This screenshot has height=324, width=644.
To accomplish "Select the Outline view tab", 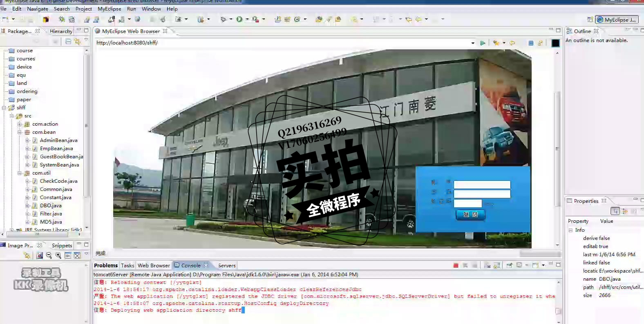I will click(582, 31).
